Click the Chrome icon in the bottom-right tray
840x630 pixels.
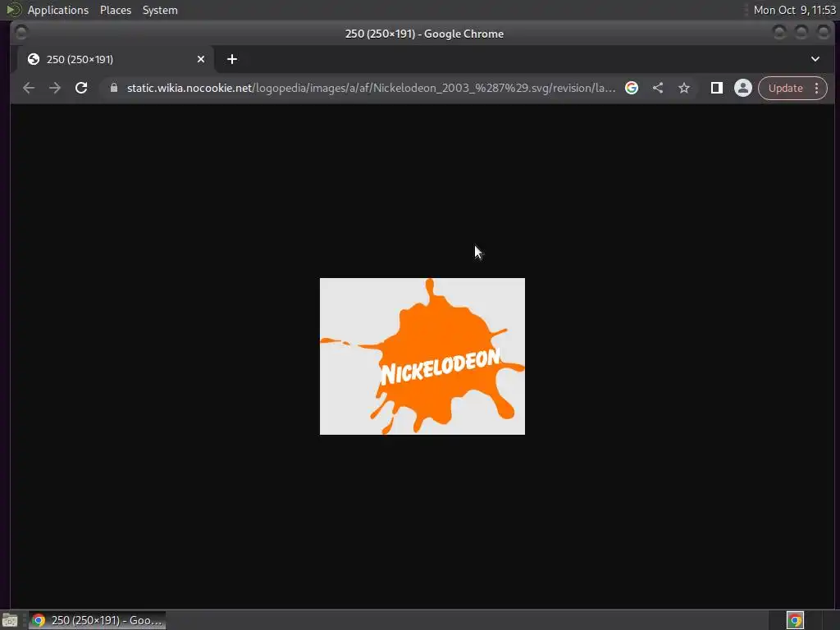click(x=795, y=620)
